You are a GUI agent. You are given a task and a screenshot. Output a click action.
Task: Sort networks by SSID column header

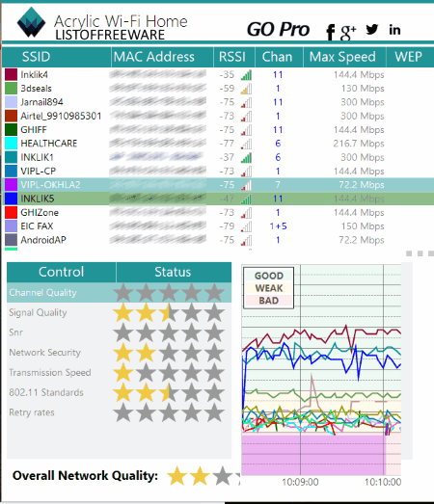(57, 57)
